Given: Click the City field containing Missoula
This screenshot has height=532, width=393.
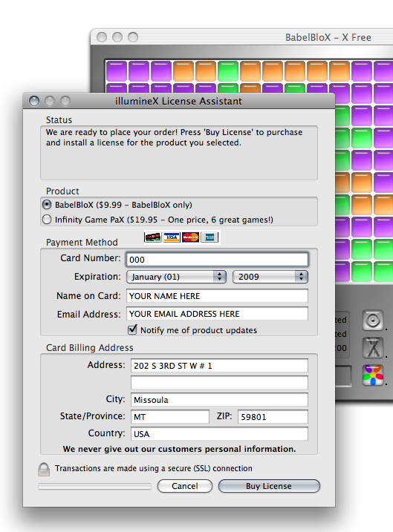Looking at the screenshot, I should click(x=219, y=400).
